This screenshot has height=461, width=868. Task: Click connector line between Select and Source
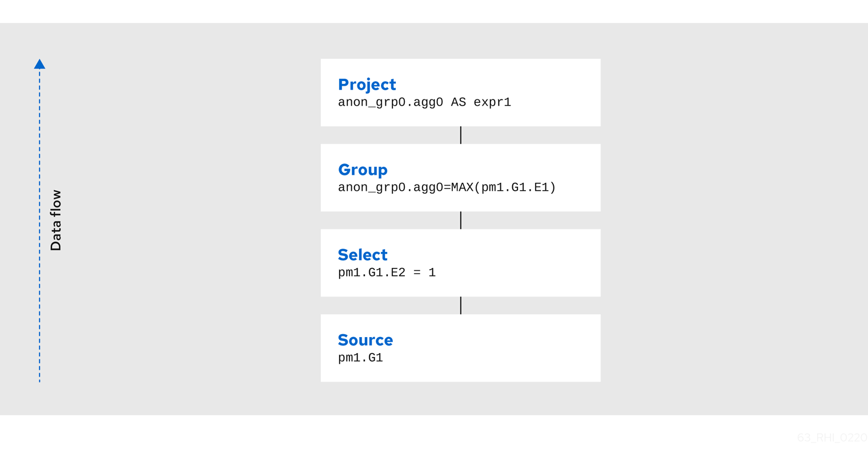click(461, 306)
